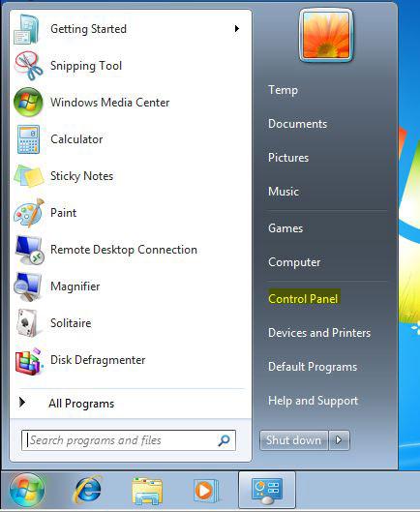The image size is (420, 512).
Task: Click the Control Panel taskbar icon
Action: 267,491
